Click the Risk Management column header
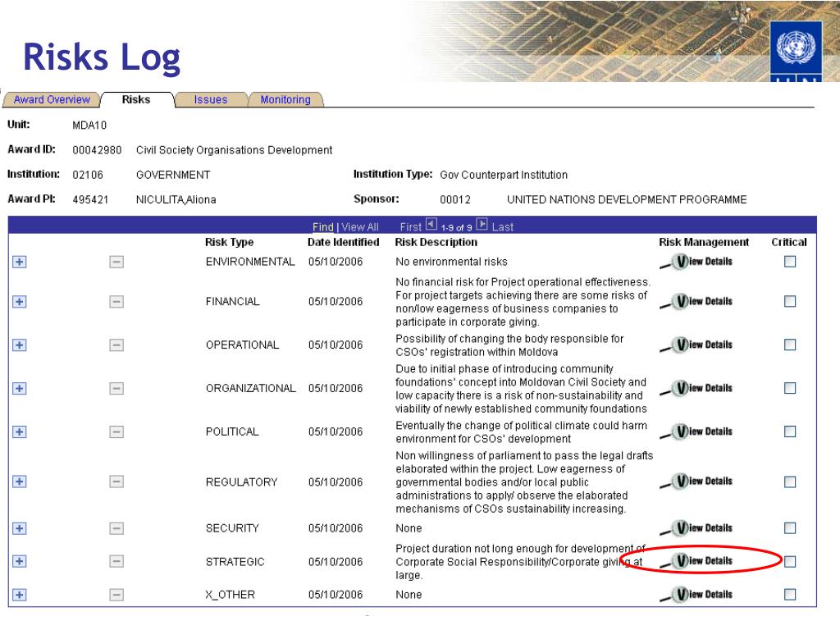The height and width of the screenshot is (630, 840). 704,242
